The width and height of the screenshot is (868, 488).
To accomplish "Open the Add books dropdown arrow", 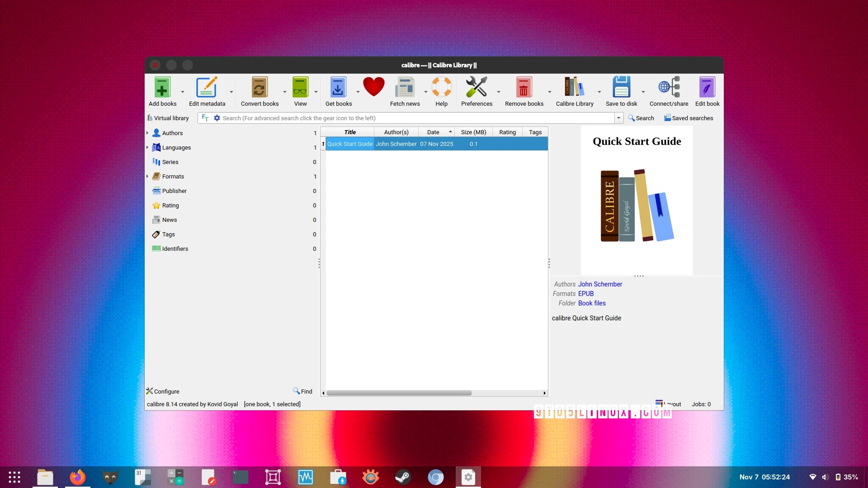I will point(183,92).
